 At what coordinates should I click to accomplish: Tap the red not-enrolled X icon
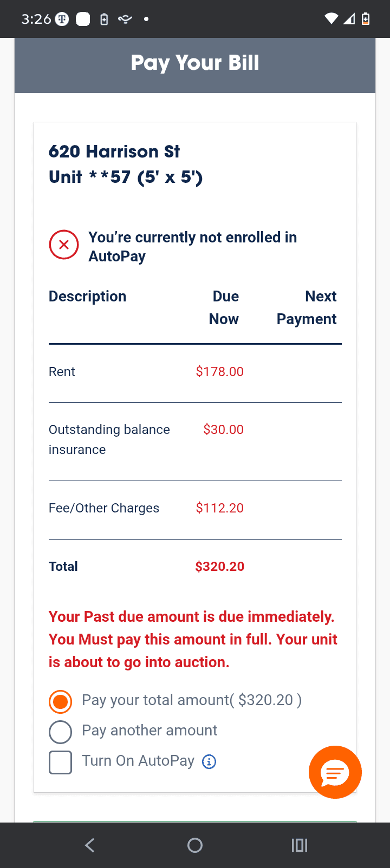tap(64, 245)
